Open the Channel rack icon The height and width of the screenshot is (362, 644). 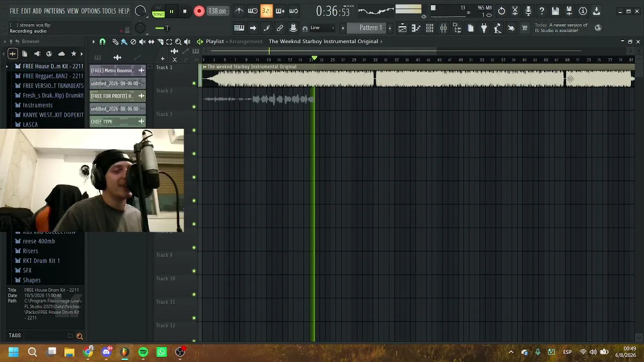click(x=430, y=28)
